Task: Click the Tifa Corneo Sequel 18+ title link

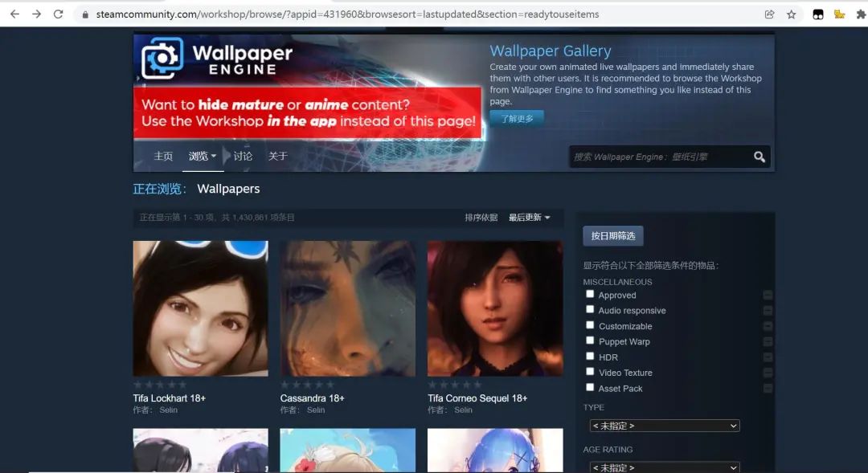Action: 477,398
